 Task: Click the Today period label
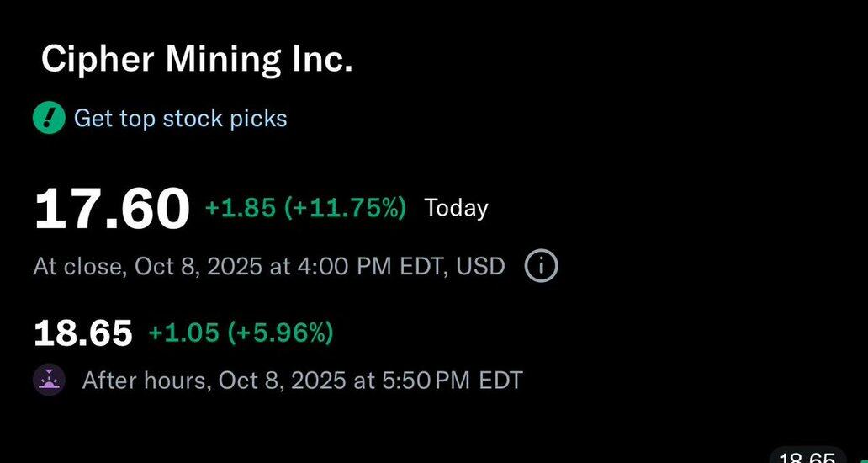pyautogui.click(x=456, y=208)
